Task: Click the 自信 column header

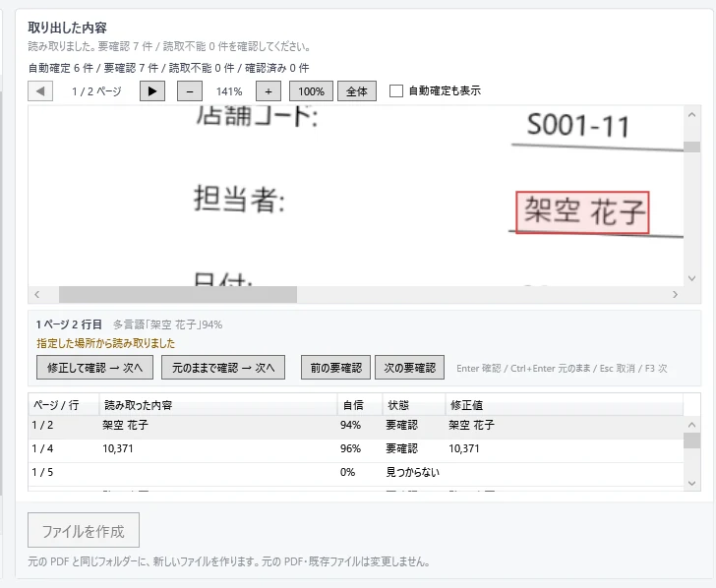Action: point(360,405)
